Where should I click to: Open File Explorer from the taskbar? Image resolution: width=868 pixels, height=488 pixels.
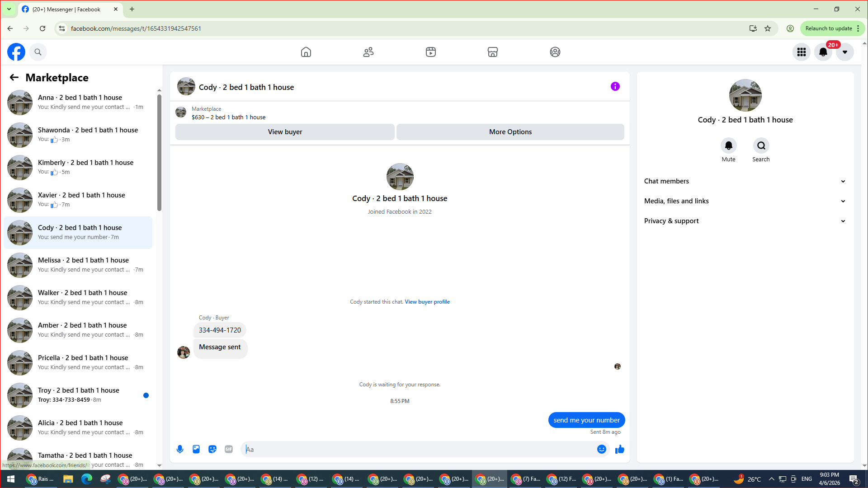click(x=68, y=479)
